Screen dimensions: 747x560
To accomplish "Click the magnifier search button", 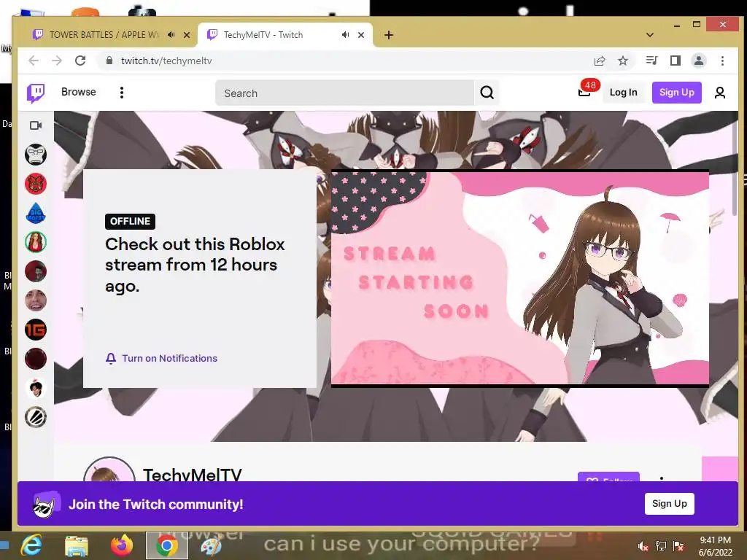I will (487, 93).
